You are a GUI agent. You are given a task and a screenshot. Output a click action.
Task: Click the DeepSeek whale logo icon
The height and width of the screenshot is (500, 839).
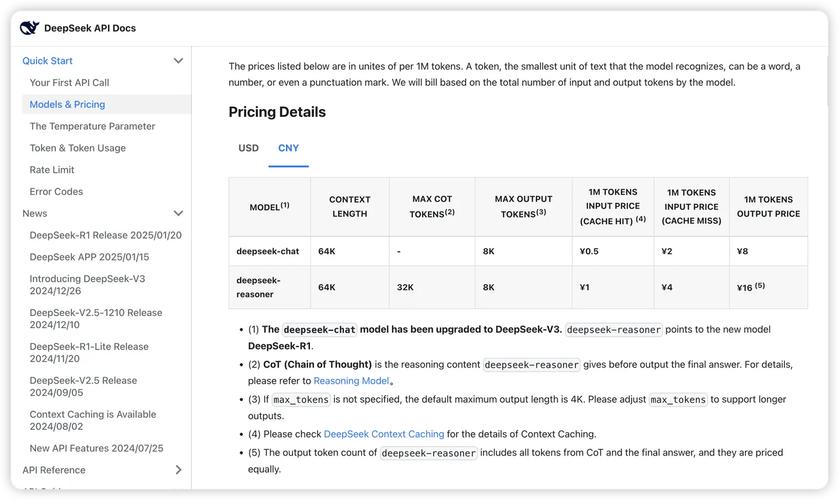coord(29,28)
